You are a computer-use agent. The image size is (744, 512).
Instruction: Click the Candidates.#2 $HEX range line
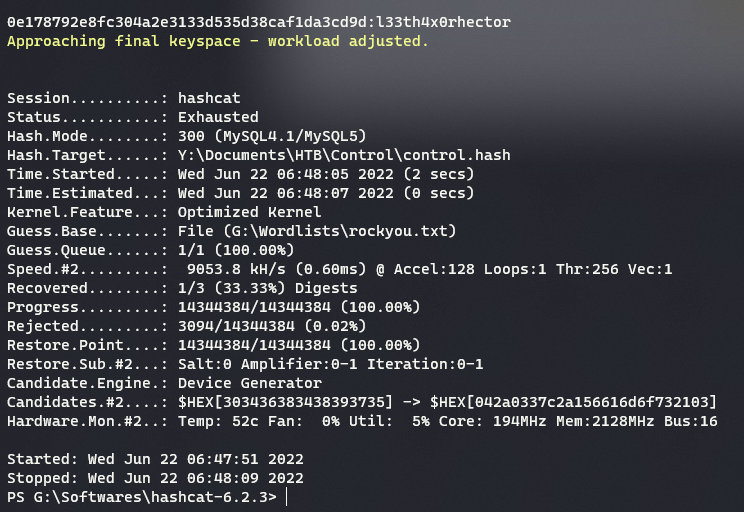[x=360, y=402]
